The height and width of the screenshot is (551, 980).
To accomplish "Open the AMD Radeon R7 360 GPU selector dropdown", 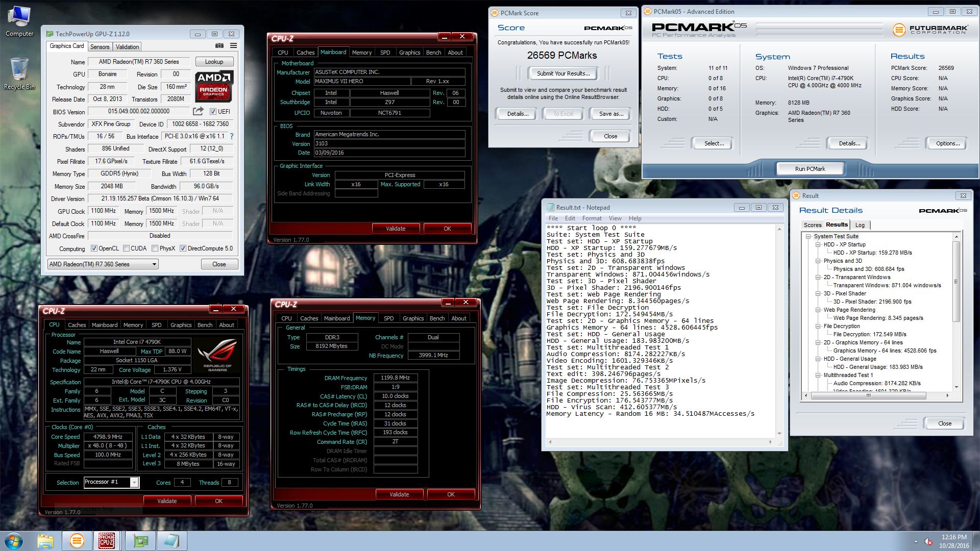I will point(103,264).
